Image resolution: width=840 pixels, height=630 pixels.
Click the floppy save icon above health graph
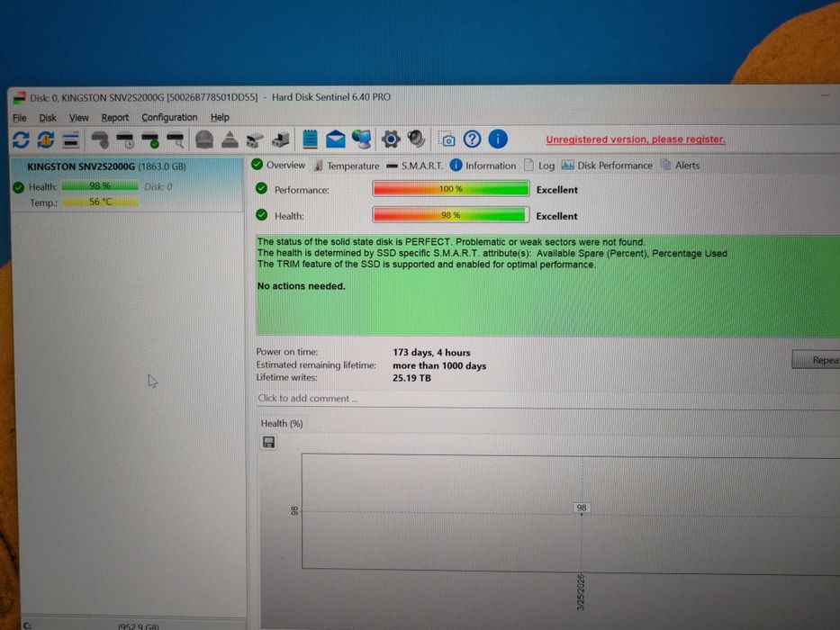268,442
